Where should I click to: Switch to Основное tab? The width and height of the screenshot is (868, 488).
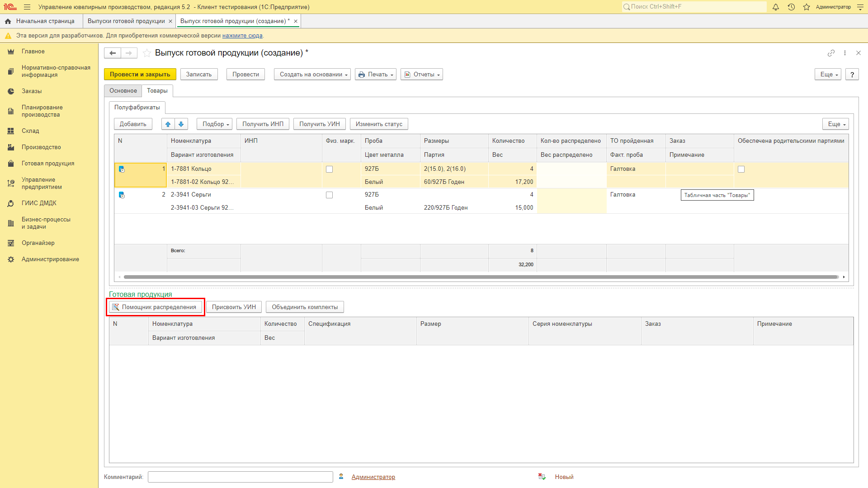123,91
